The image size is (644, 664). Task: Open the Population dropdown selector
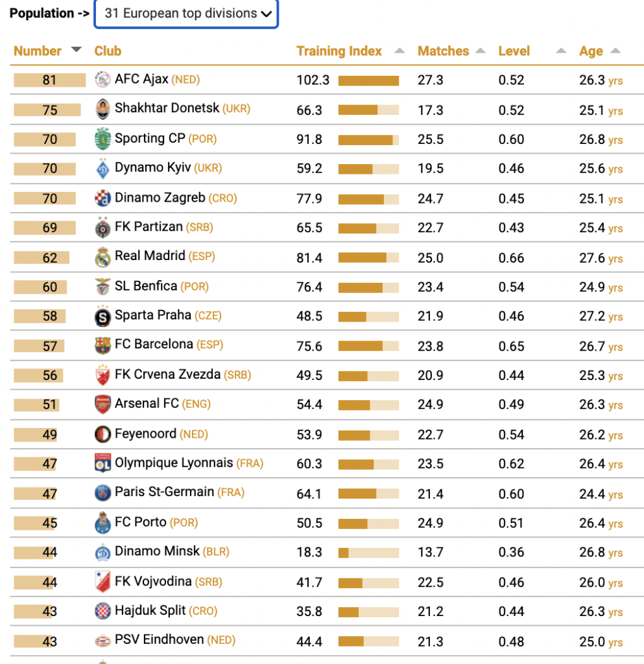point(186,14)
